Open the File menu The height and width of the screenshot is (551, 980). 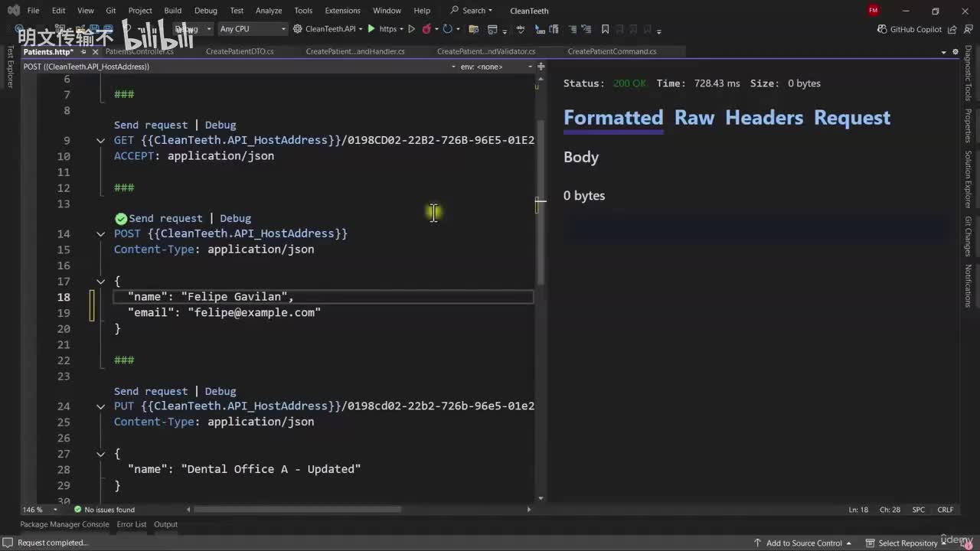pos(33,11)
